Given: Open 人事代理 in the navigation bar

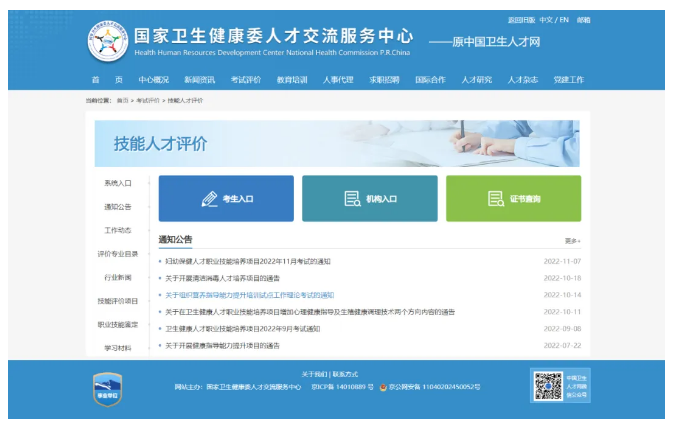Looking at the screenshot, I should (338, 80).
